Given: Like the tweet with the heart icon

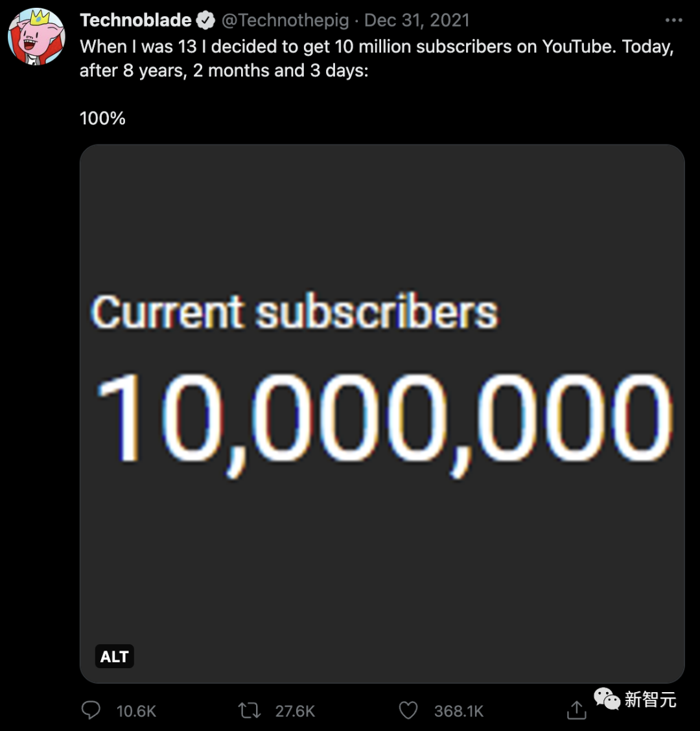Looking at the screenshot, I should click(x=408, y=710).
